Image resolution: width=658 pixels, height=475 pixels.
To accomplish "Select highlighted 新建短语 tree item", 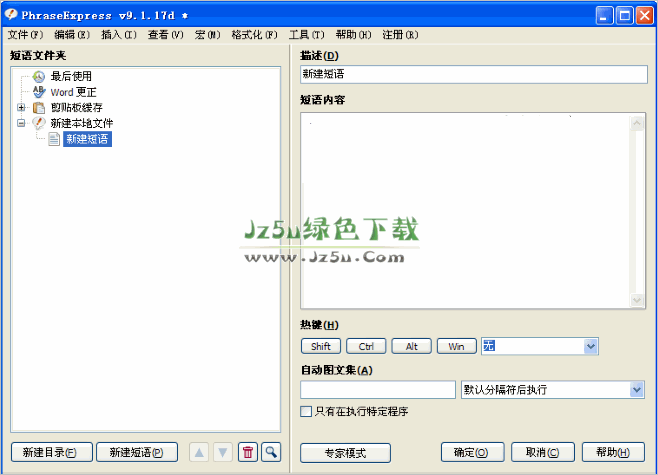I will coord(87,139).
